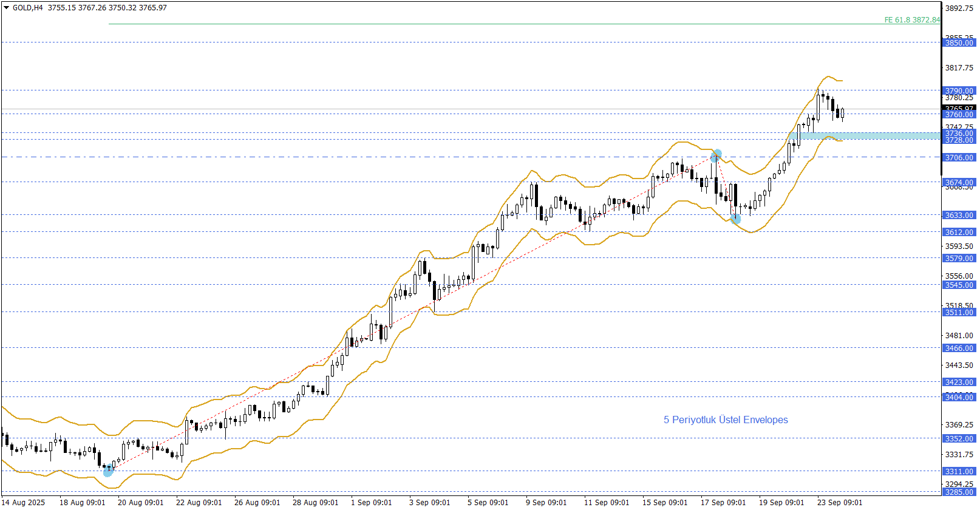This screenshot has height=510, width=980.
Task: Click the 1 Sep 09:01 time axis label
Action: (x=371, y=502)
